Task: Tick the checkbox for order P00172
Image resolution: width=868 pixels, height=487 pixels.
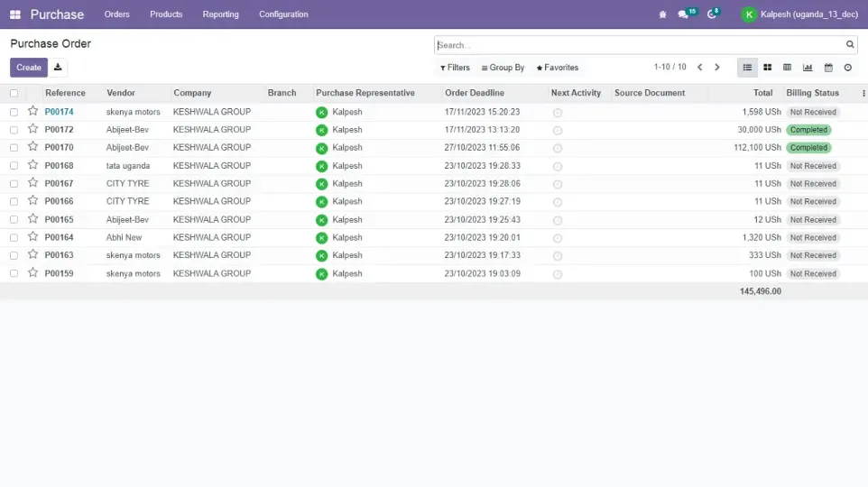Action: click(x=14, y=130)
